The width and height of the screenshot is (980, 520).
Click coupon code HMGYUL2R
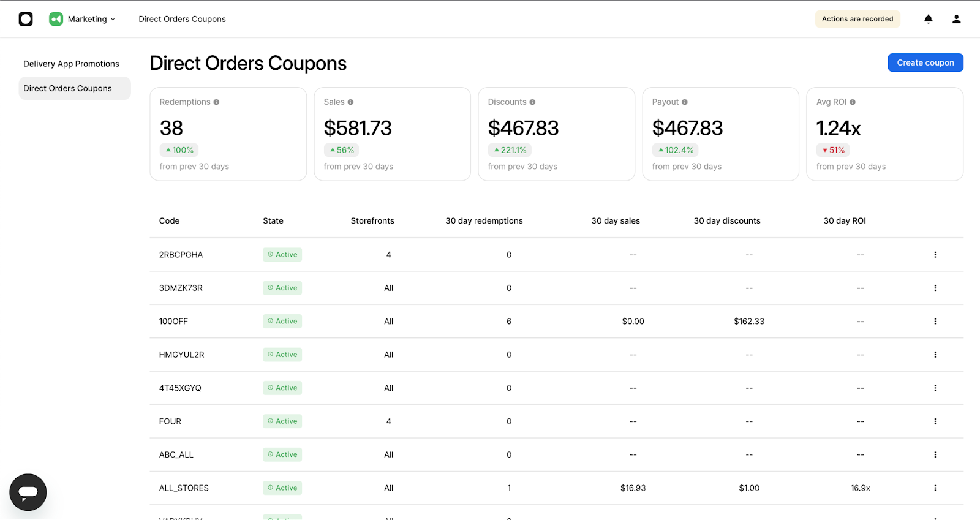coord(182,355)
